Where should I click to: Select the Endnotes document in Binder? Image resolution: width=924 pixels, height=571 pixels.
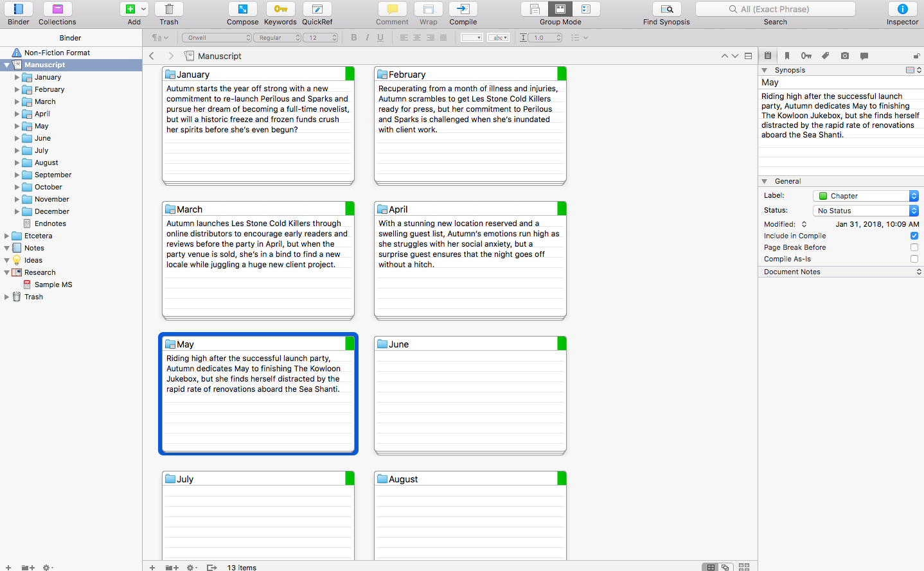tap(50, 224)
